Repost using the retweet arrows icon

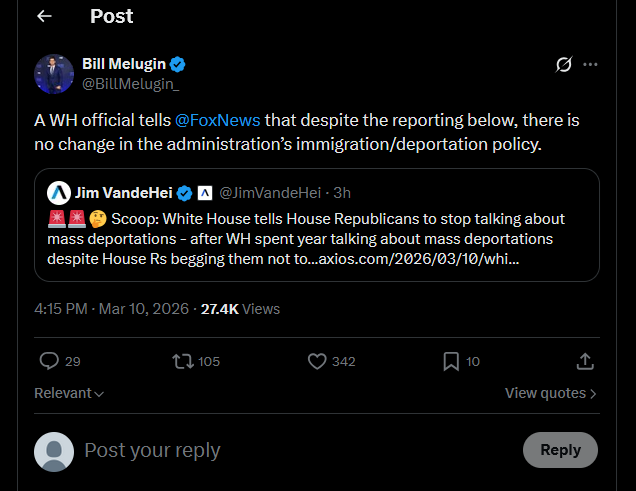click(183, 361)
